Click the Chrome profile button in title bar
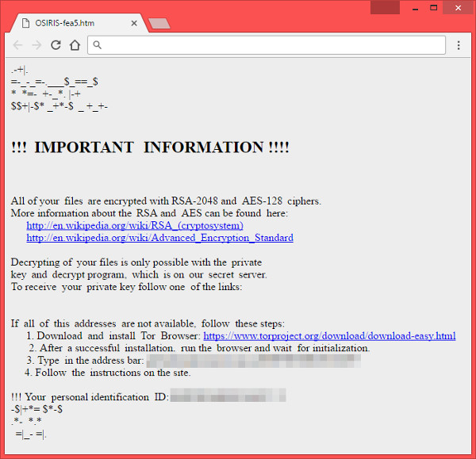 pyautogui.click(x=385, y=7)
